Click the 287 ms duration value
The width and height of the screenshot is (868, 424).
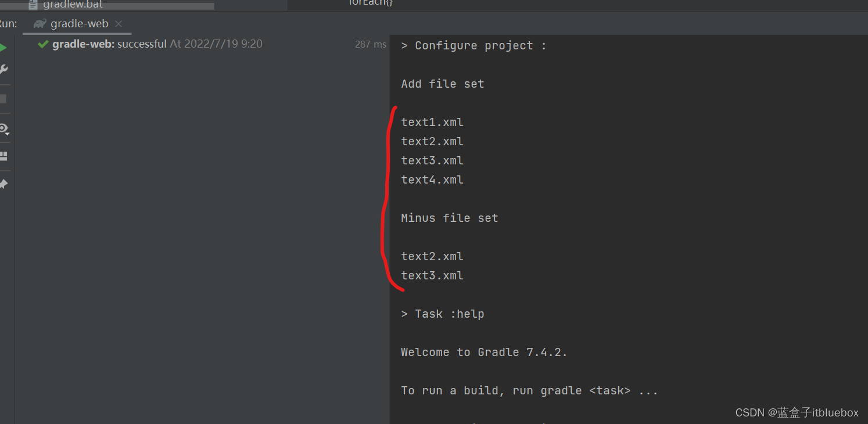[x=370, y=44]
